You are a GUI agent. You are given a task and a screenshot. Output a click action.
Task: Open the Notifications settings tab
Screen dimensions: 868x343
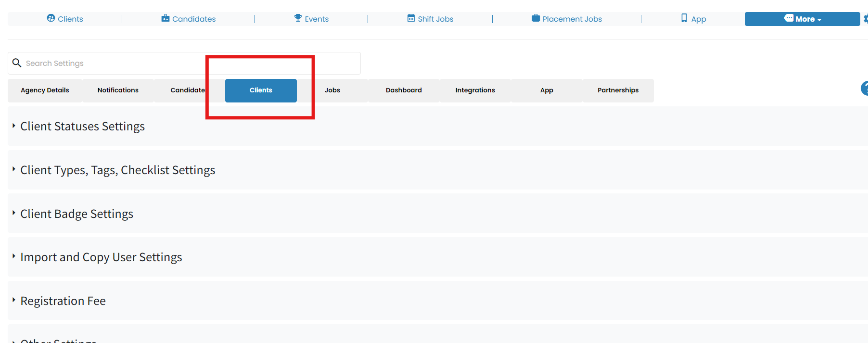[x=118, y=90]
